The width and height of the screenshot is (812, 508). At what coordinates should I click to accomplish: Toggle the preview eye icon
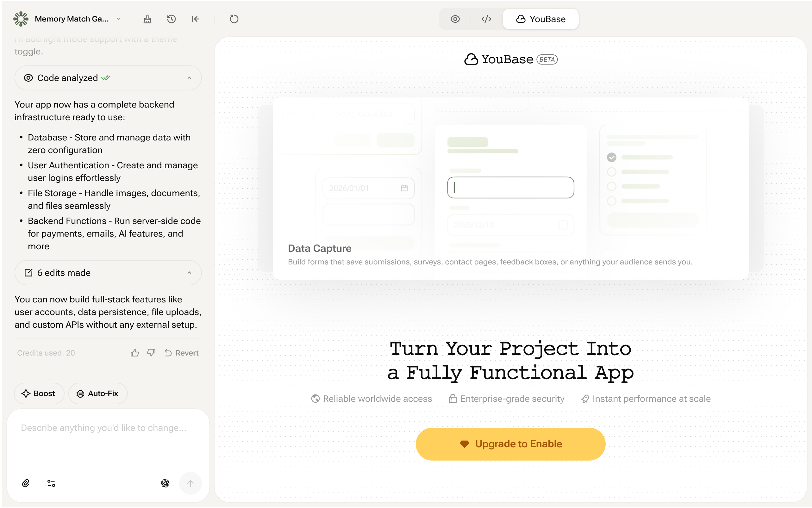455,19
